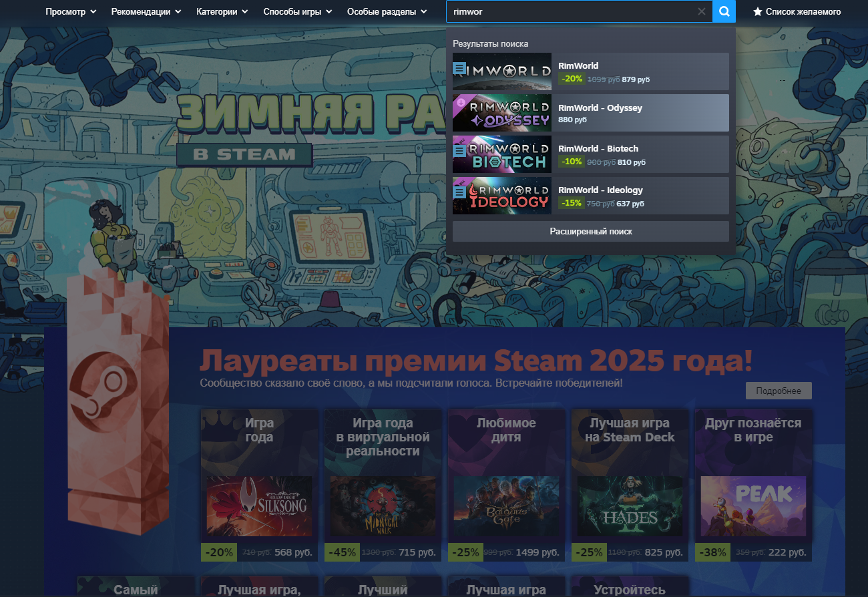The image size is (868, 597).
Task: Click the -20% badge in the RimWorld search result
Action: [572, 79]
